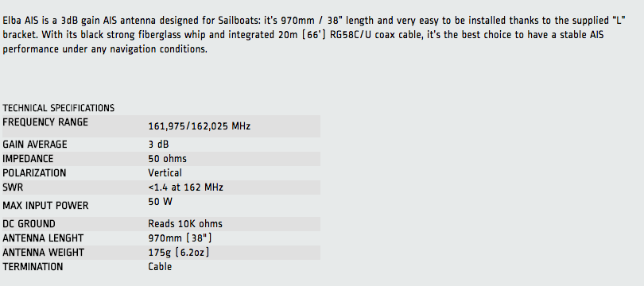The width and height of the screenshot is (644, 286).
Task: Click the 3 dB gain value
Action: pos(158,145)
